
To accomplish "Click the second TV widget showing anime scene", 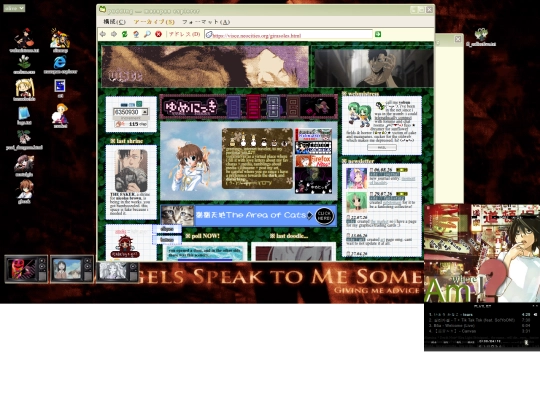I will (x=72, y=269).
